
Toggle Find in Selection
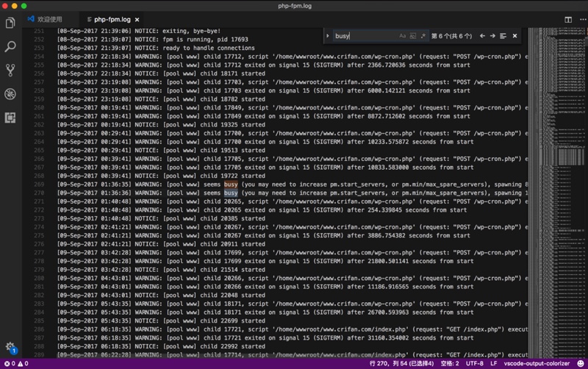coord(503,36)
